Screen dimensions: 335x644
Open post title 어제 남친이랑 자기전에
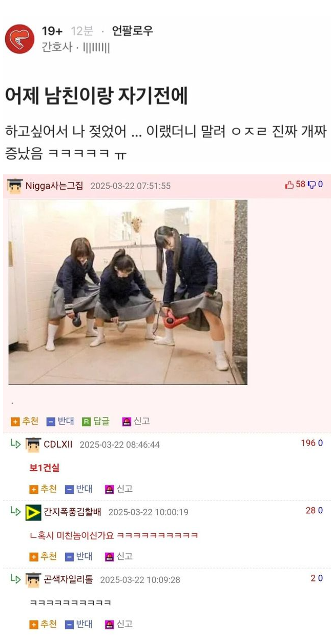(96, 96)
